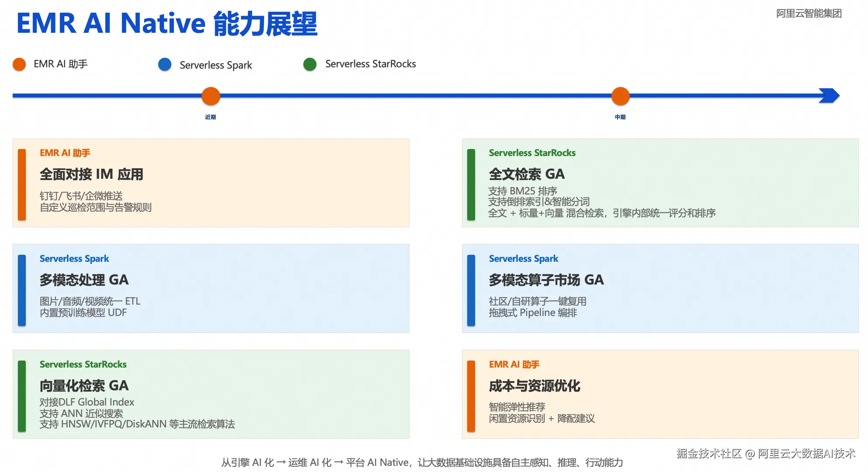Viewport: 868px width, 472px height.
Task: Click the blue Serverless Spark legend dot
Action: tap(165, 64)
